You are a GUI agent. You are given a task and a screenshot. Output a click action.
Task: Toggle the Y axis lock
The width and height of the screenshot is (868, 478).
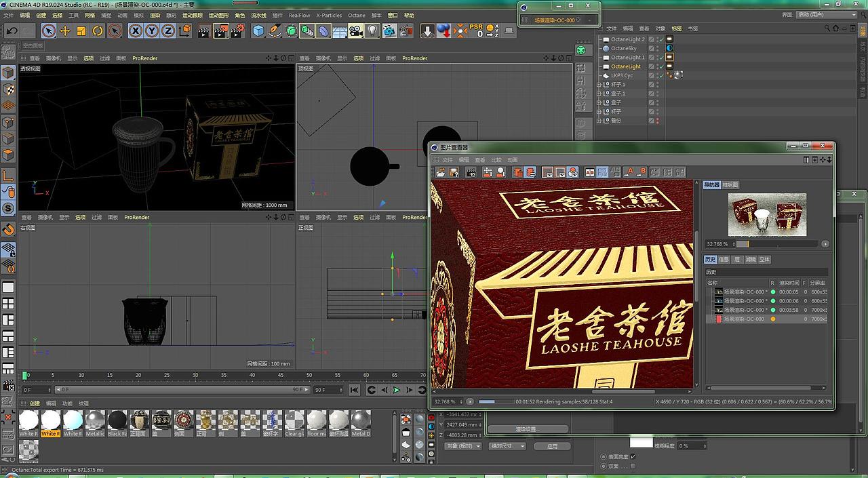click(152, 31)
